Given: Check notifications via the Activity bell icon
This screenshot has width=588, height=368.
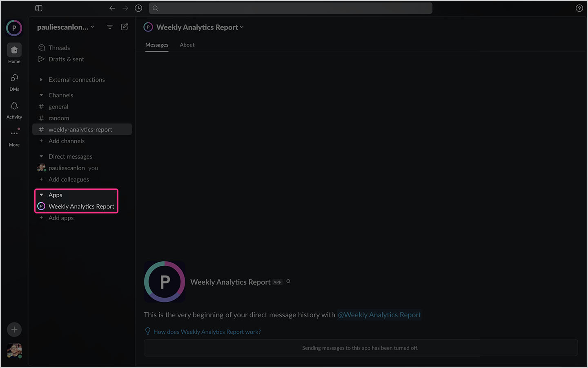Looking at the screenshot, I should coord(14,105).
